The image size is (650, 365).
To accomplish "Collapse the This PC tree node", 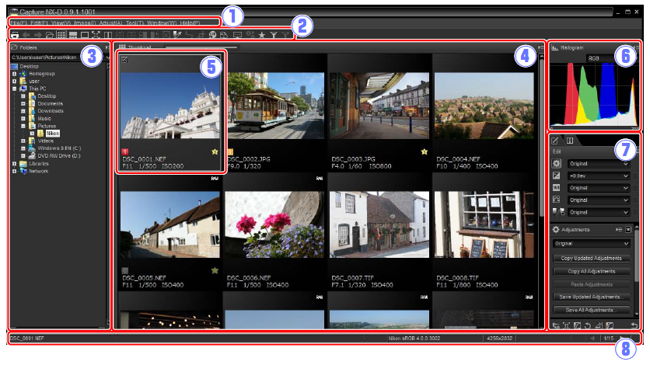I will coord(15,89).
